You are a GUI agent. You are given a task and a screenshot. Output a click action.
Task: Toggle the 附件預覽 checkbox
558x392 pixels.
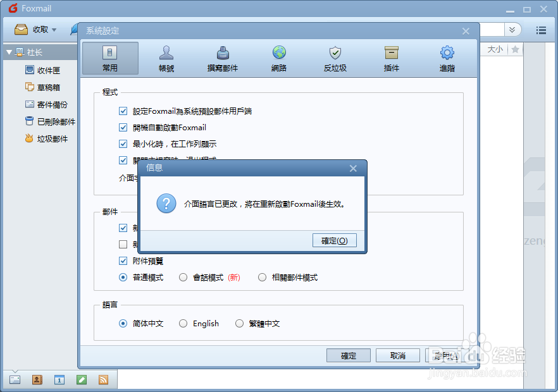(x=123, y=260)
